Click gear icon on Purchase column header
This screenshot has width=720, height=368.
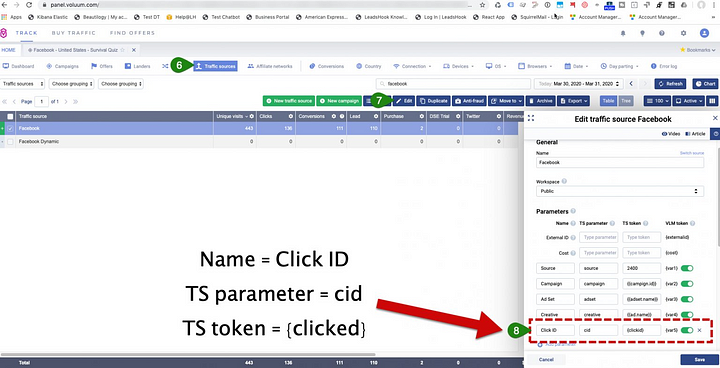pos(422,116)
